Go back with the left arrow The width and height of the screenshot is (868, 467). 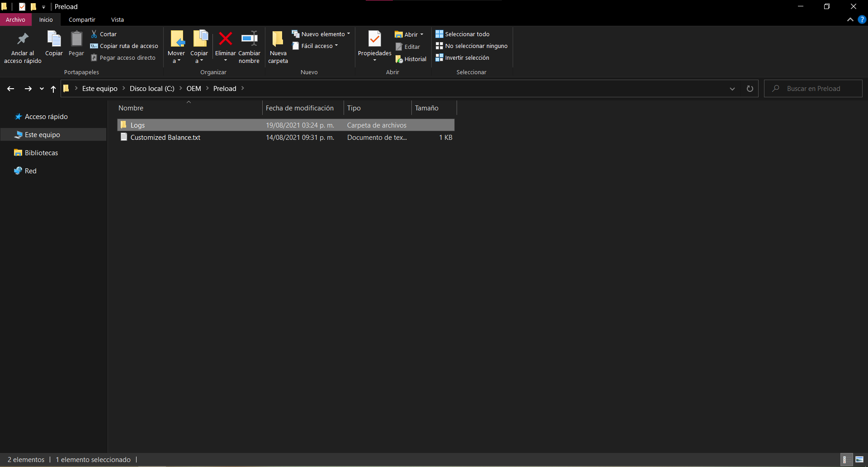[x=11, y=89]
